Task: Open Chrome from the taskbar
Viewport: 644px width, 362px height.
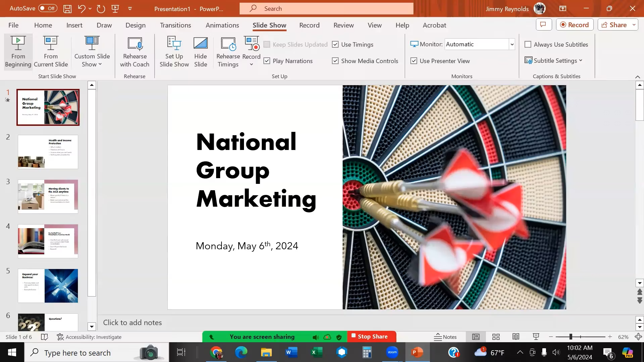Action: click(x=216, y=352)
